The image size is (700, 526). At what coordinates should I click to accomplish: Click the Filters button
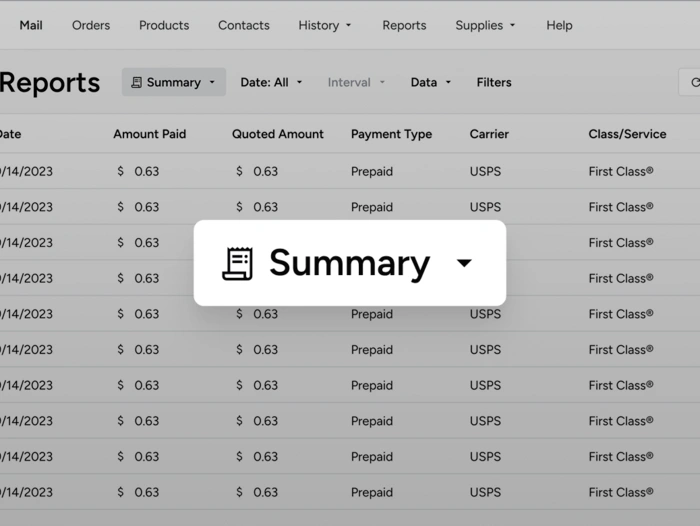(494, 83)
